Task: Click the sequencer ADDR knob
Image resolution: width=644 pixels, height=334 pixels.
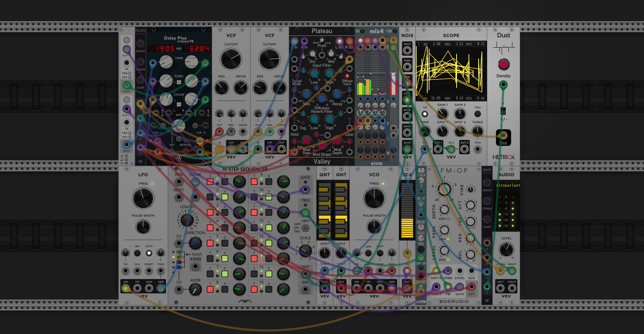Action: [195, 290]
